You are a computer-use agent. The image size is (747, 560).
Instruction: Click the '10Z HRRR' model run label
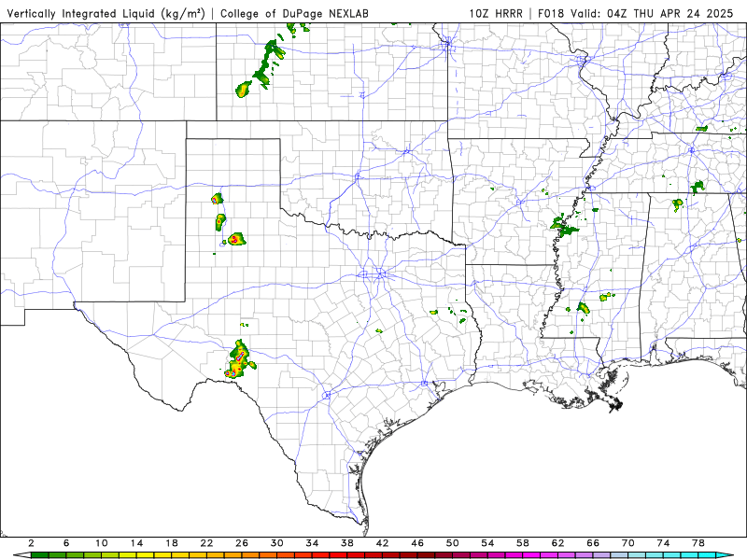click(x=496, y=14)
